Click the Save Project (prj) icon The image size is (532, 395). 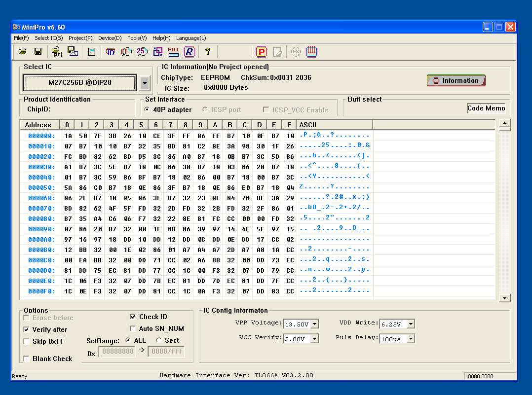pyautogui.click(x=56, y=51)
